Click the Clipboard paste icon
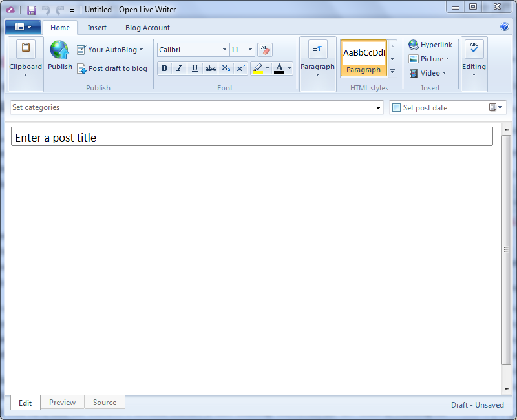Viewport: 517px width, 420px height. (x=26, y=48)
